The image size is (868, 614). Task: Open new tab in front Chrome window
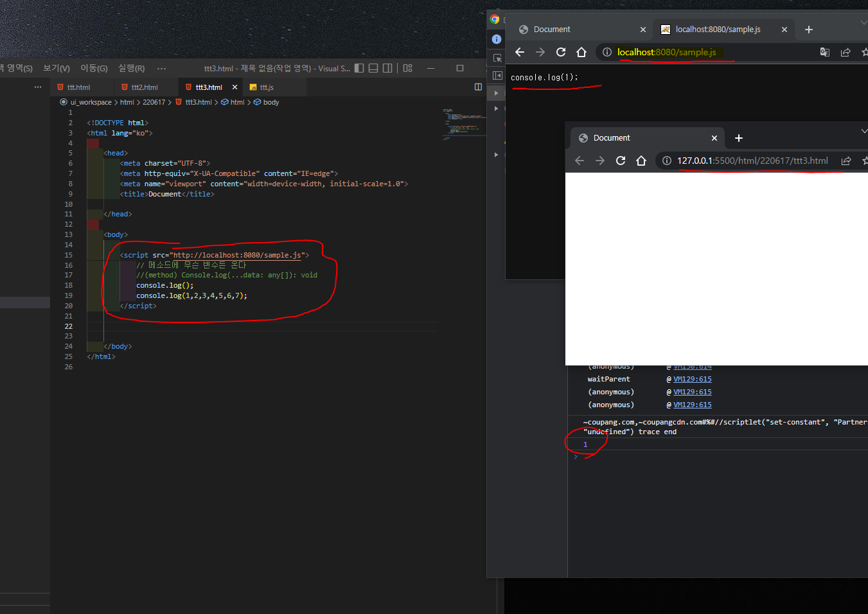[739, 138]
